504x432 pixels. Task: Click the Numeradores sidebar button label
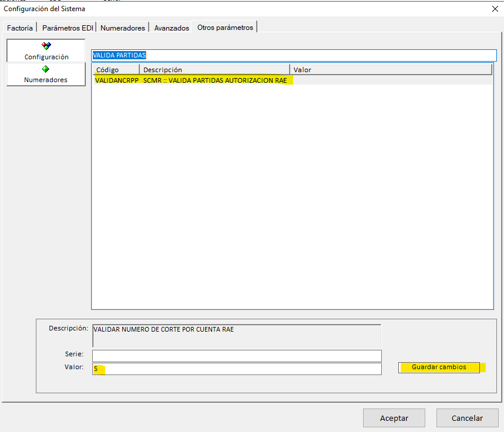click(x=46, y=80)
